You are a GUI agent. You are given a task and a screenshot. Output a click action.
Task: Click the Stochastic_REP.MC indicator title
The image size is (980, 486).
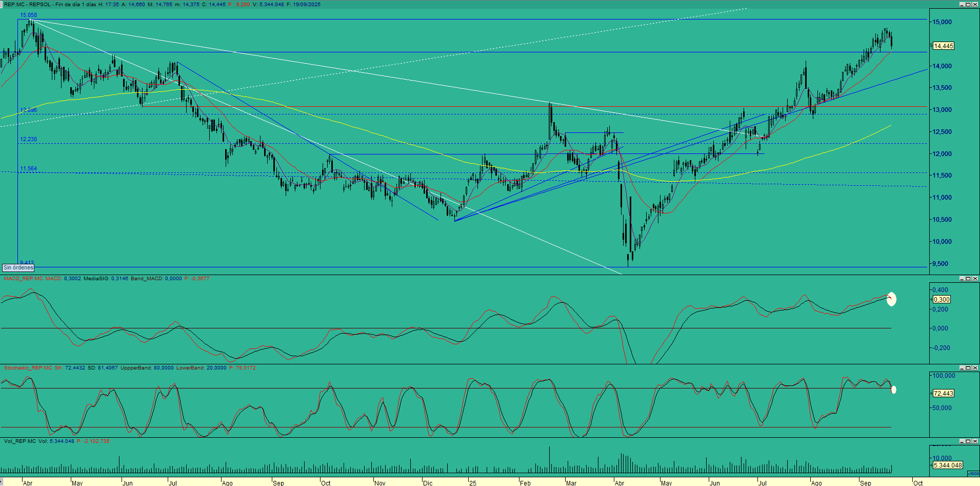tap(28, 368)
